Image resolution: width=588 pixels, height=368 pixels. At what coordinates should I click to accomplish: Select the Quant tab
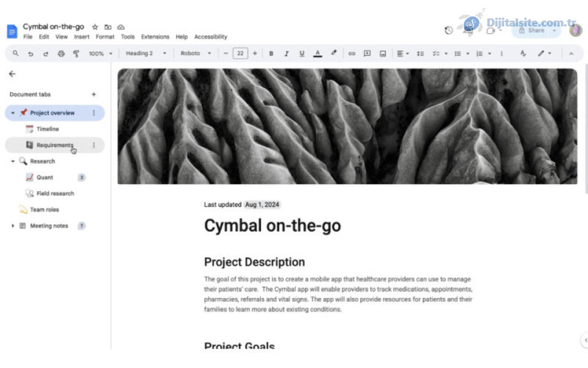pos(45,177)
